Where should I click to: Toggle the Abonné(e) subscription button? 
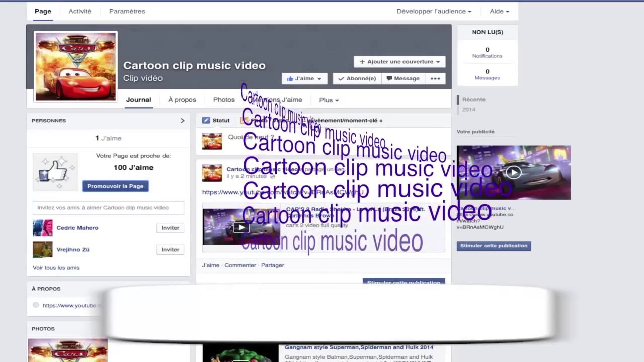357,79
